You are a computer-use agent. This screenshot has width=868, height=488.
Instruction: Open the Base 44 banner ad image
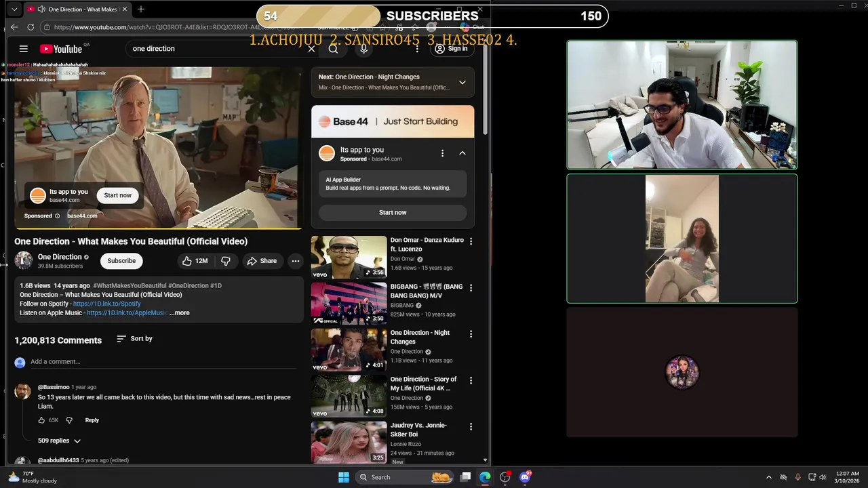click(x=393, y=121)
